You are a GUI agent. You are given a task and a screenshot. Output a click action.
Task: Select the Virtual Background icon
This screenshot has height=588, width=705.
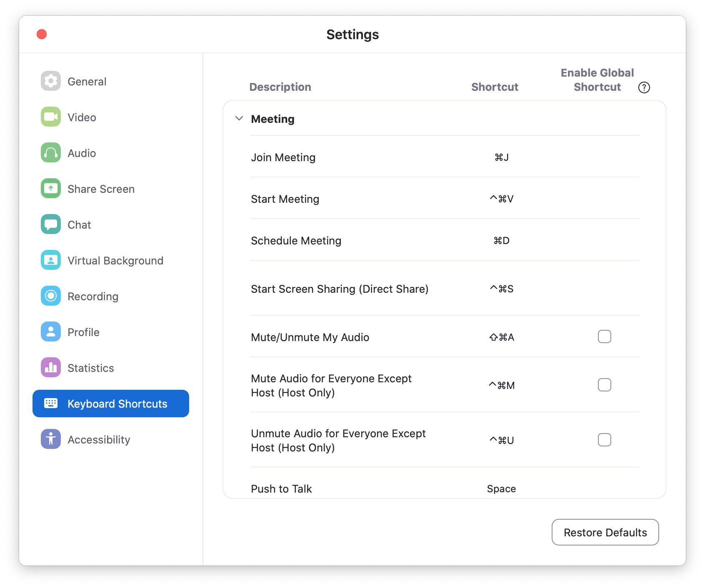point(51,260)
